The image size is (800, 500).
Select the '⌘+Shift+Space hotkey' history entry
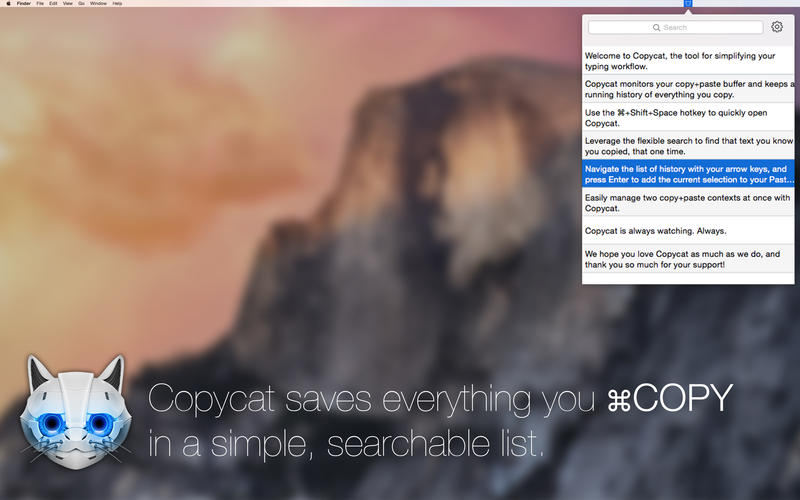pos(688,117)
